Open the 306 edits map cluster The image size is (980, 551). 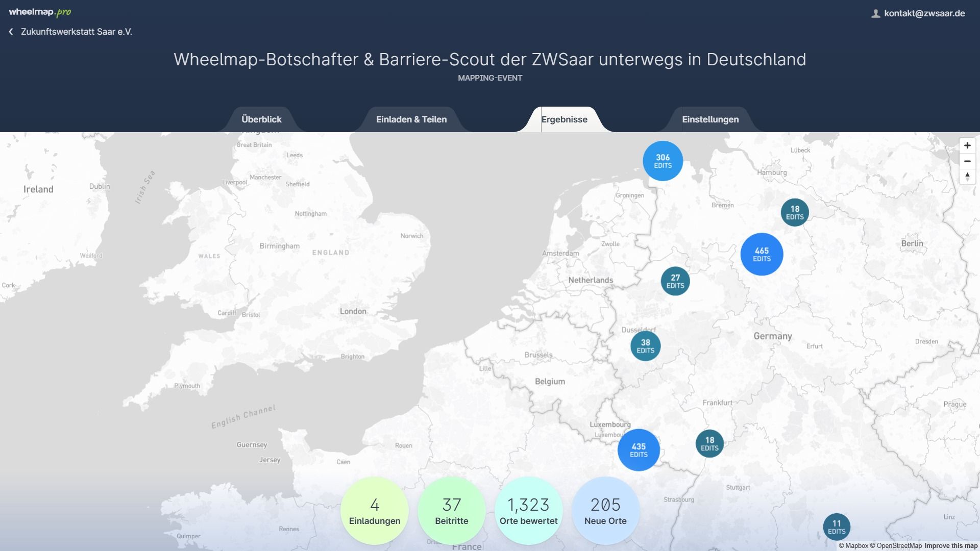[x=663, y=161]
